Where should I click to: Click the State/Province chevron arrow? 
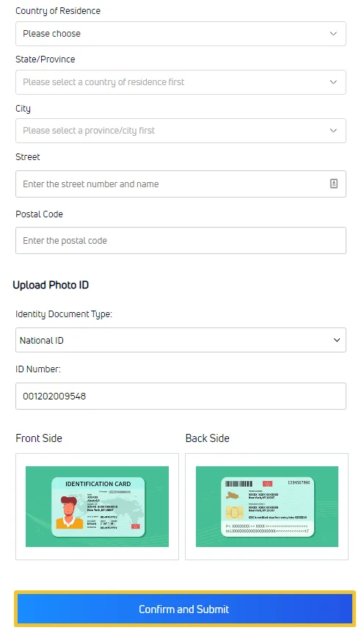333,82
